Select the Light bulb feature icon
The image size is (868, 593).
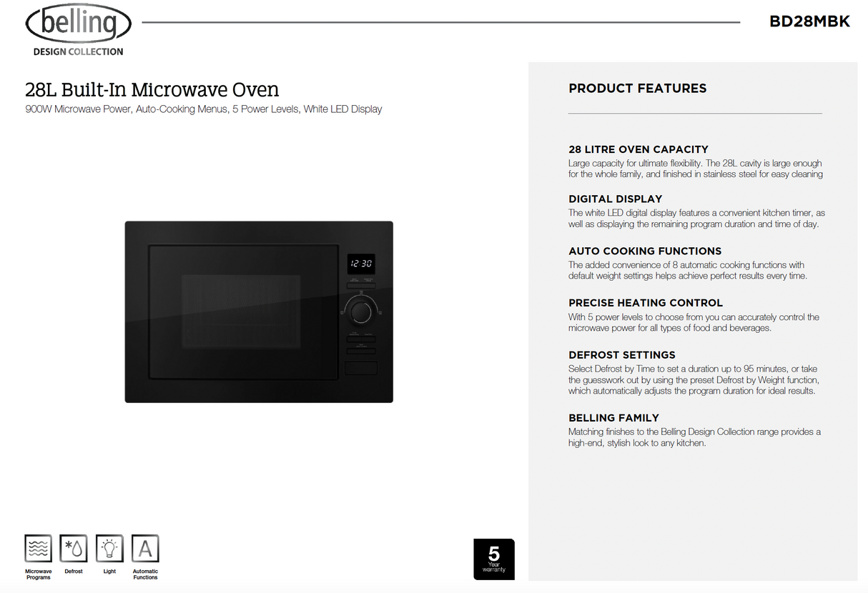coord(109,549)
